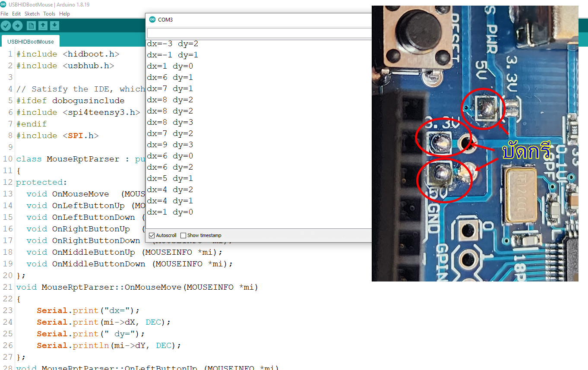Open the Edit menu
Screen dimensions: 588x370
[16, 13]
